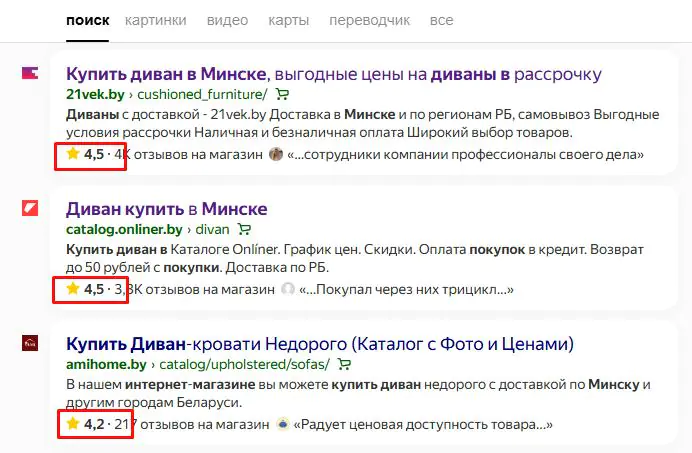This screenshot has height=453, width=692.
Task: Show the все tab options
Action: click(441, 21)
